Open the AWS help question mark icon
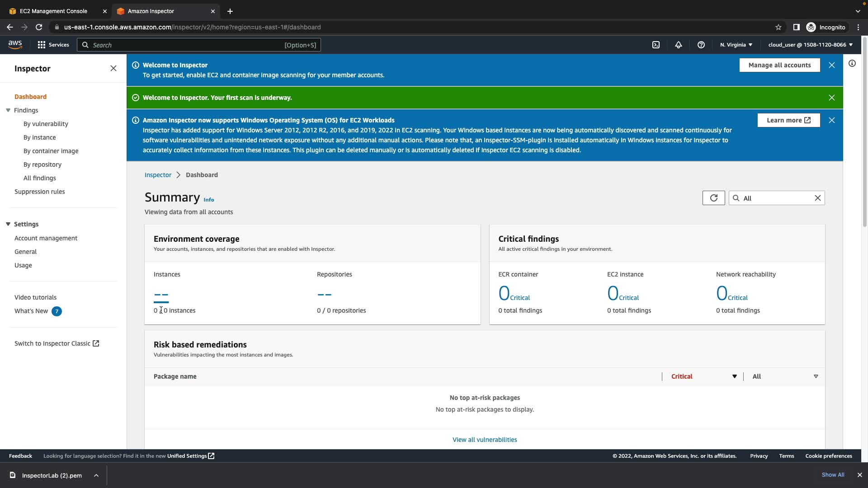 point(701,45)
